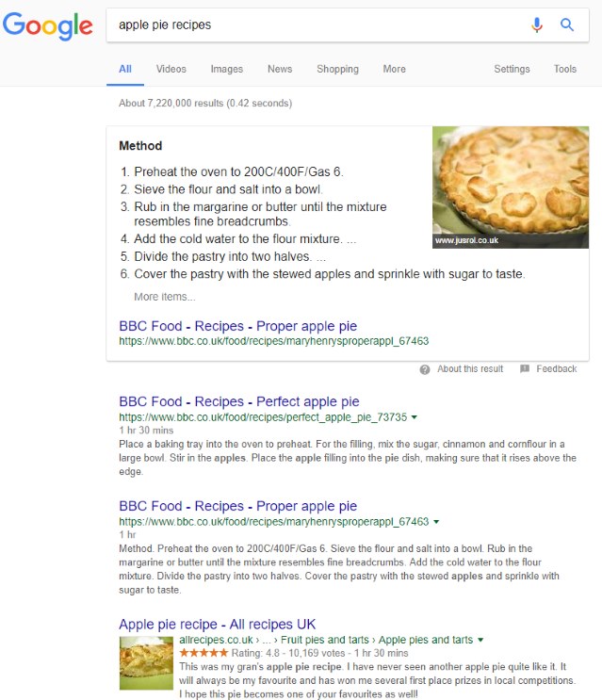The image size is (602, 700).
Task: Click the Method heading in snippet
Action: [x=140, y=146]
